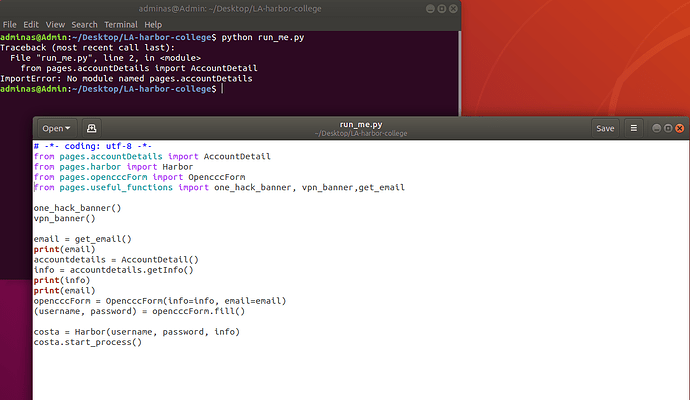
Task: Open the File menu in the terminal
Action: tap(9, 25)
